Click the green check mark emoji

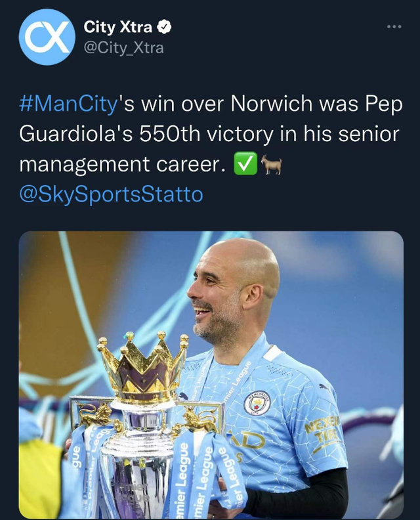(245, 165)
